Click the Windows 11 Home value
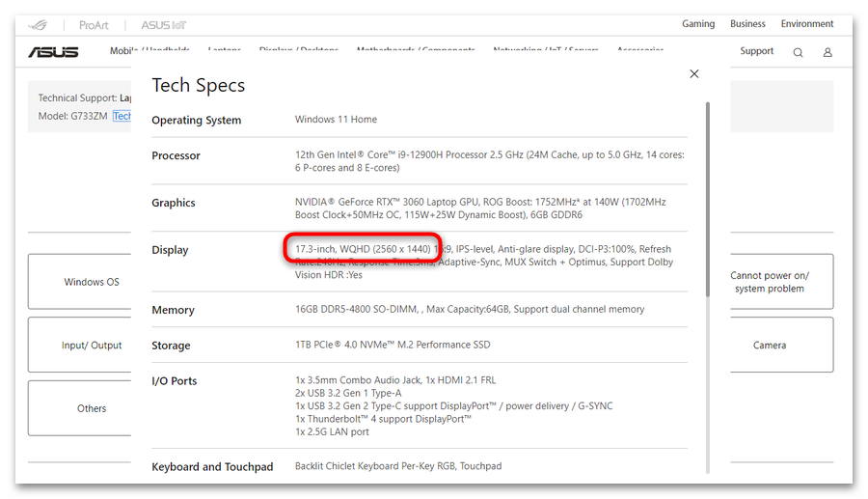This screenshot has height=499, width=868. (336, 119)
